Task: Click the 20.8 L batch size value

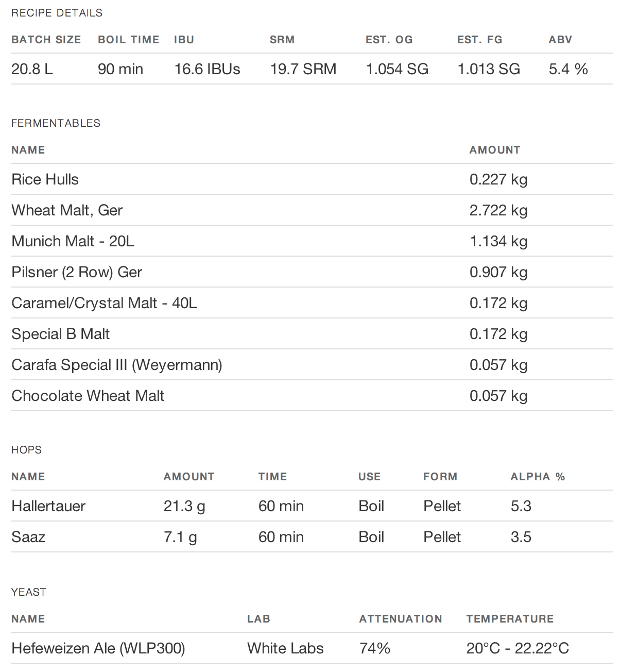Action: pos(32,69)
